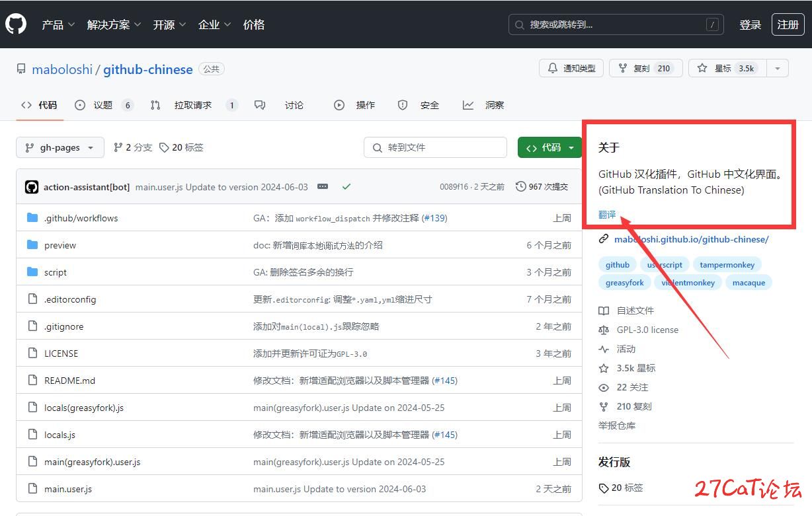View the 3.5k 星标 stargazers link

tap(627, 368)
